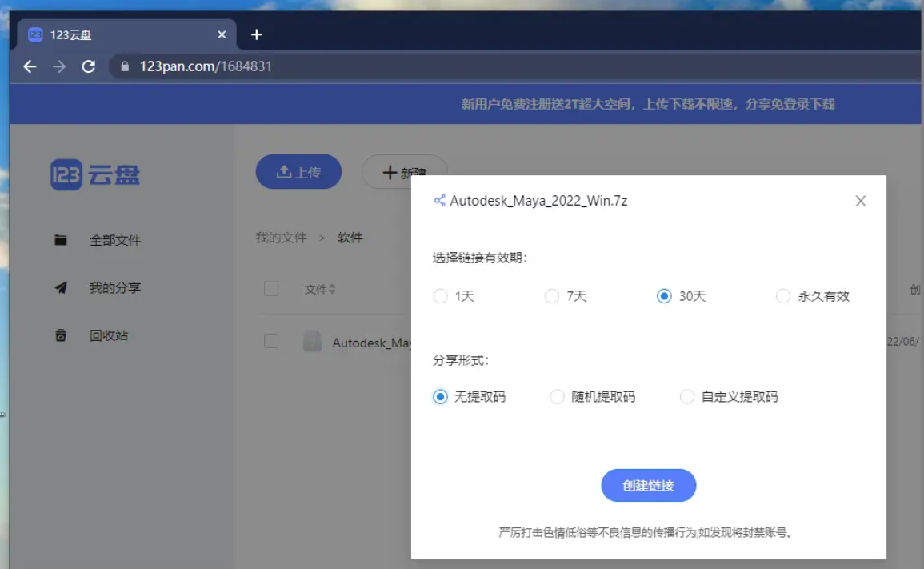The width and height of the screenshot is (924, 569).
Task: Click the 选择链接有效期 label
Action: coord(480,258)
